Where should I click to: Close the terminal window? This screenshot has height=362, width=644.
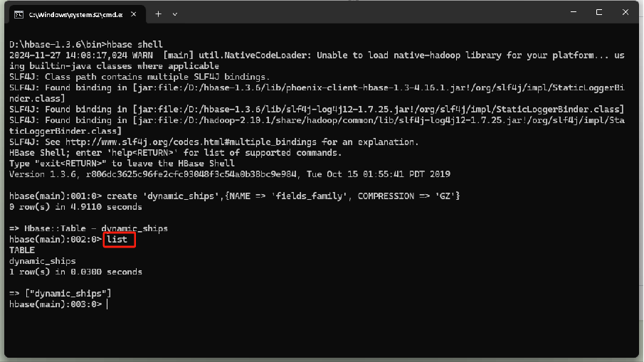(x=625, y=12)
